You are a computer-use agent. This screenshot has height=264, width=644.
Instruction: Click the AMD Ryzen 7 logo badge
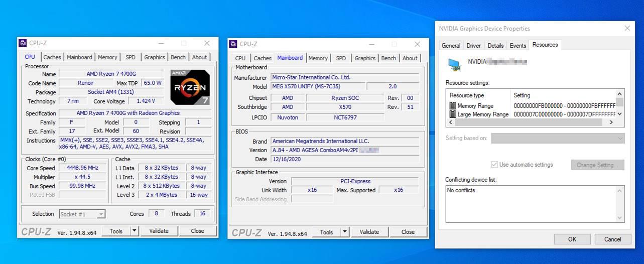tap(190, 87)
